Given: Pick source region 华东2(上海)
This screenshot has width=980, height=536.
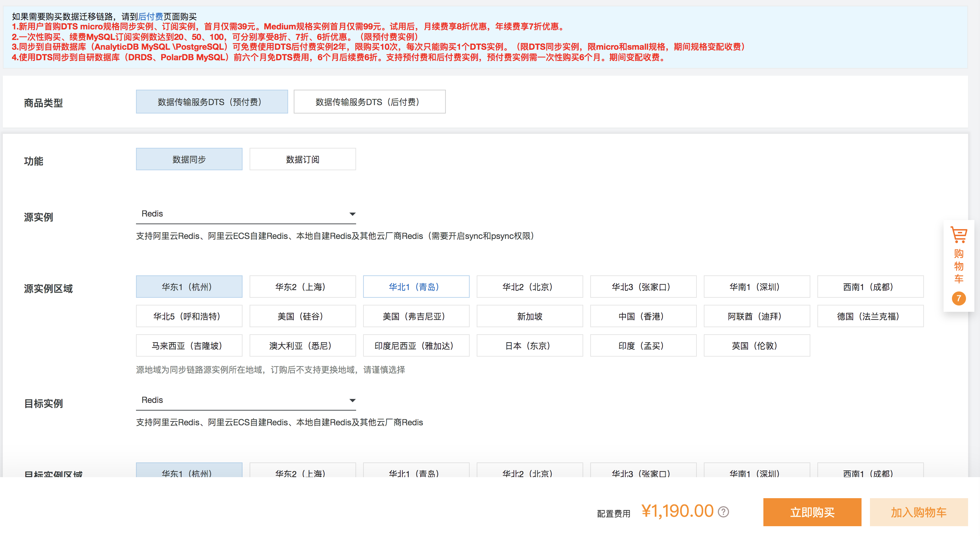Looking at the screenshot, I should coord(302,287).
